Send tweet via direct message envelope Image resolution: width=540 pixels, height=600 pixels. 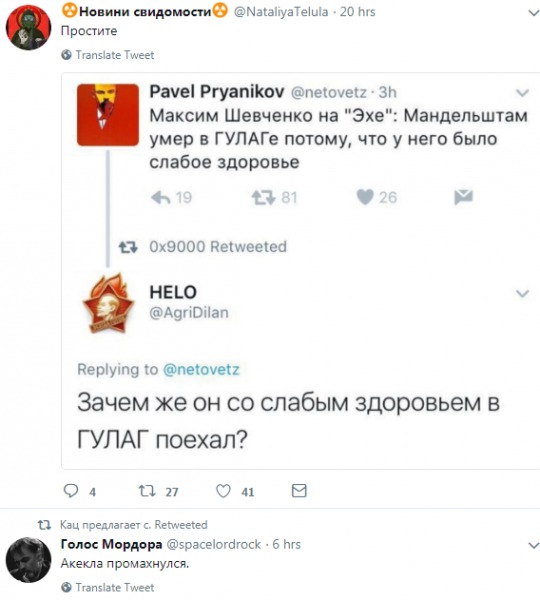point(299,491)
